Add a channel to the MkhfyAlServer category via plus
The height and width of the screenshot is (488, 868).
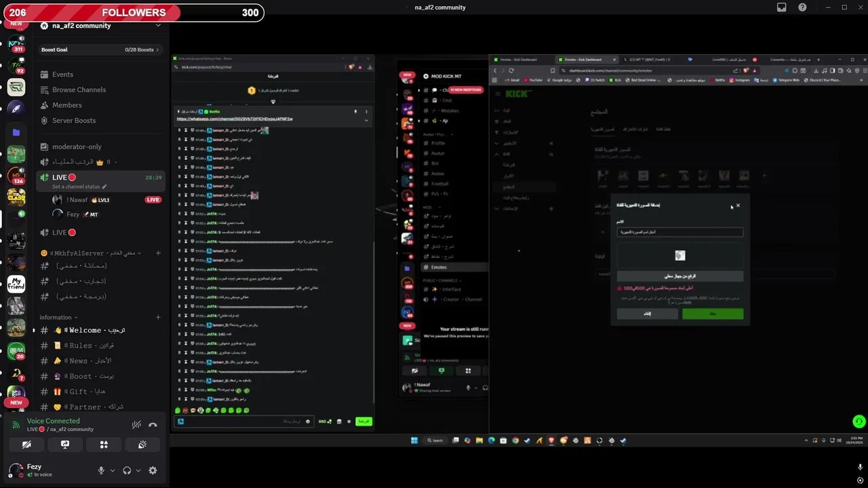pos(158,253)
